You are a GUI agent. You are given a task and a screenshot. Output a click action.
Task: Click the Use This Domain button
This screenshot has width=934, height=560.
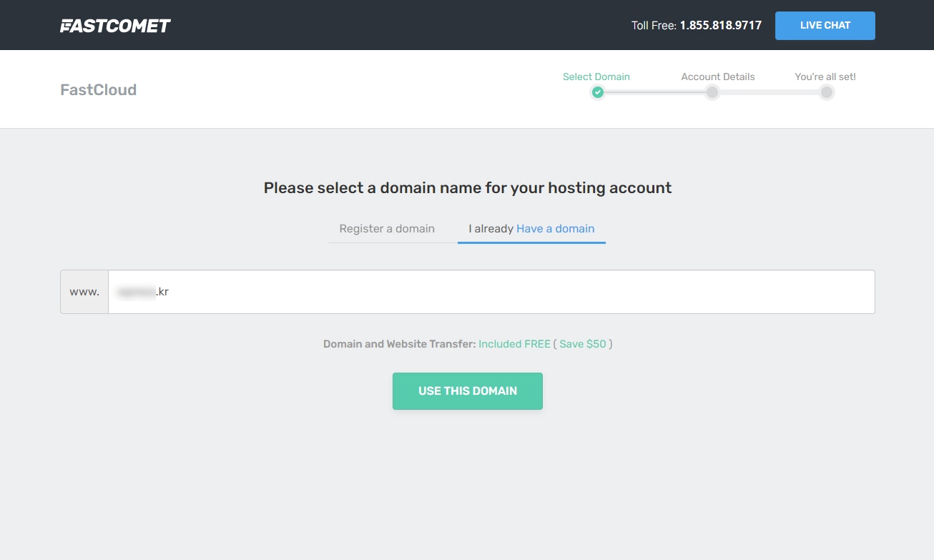468,391
